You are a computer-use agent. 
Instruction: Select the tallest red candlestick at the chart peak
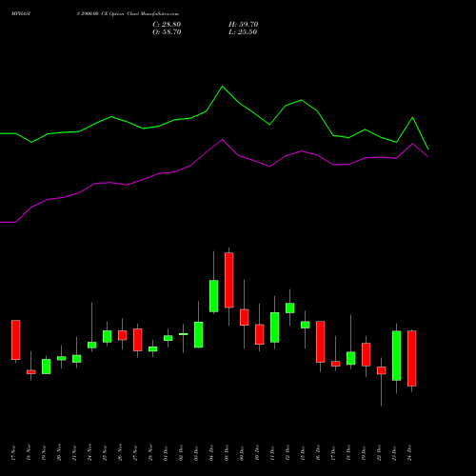(229, 280)
